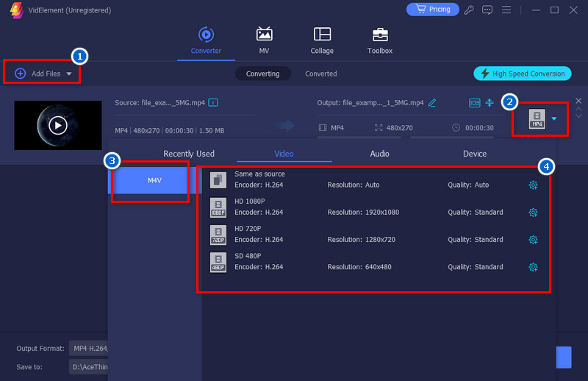The height and width of the screenshot is (381, 588).
Task: Click the 480P preset icon
Action: point(218,263)
